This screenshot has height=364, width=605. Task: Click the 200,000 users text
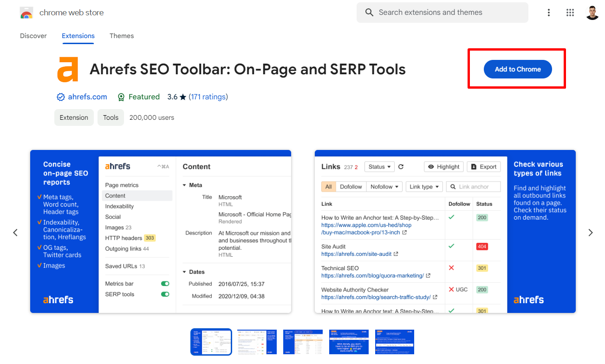click(152, 117)
